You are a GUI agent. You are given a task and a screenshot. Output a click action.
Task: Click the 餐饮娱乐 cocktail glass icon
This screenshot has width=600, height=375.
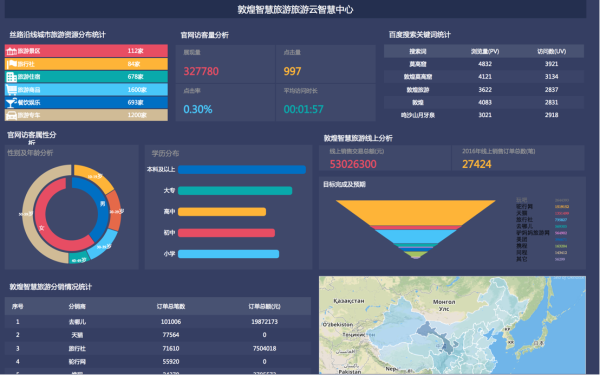[x=11, y=103]
